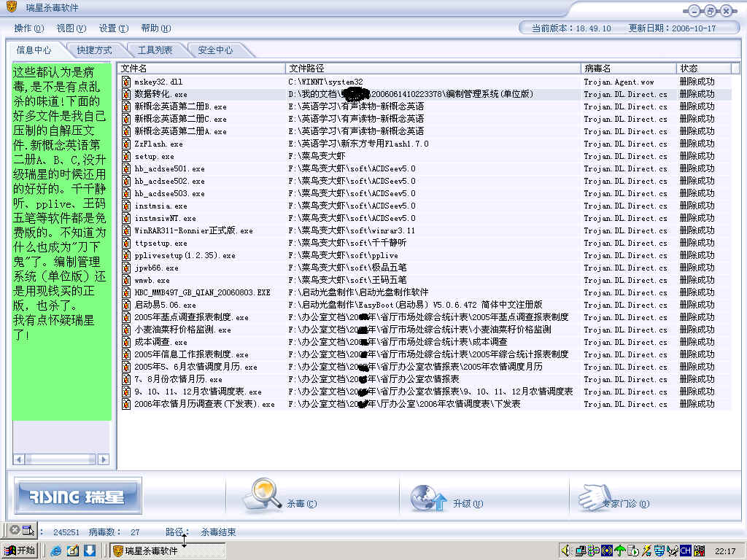Switch to the 信息中心 tab
Viewport: 747px width, 560px height.
[x=34, y=50]
